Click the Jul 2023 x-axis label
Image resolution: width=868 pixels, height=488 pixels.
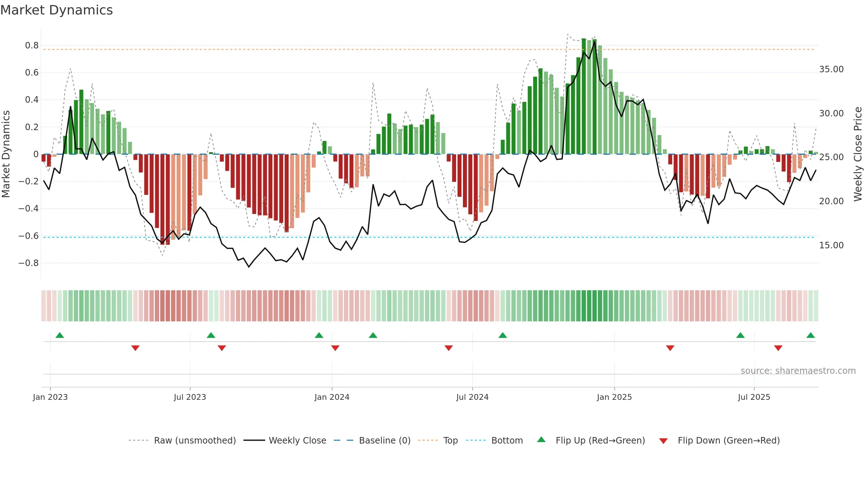pos(190,397)
